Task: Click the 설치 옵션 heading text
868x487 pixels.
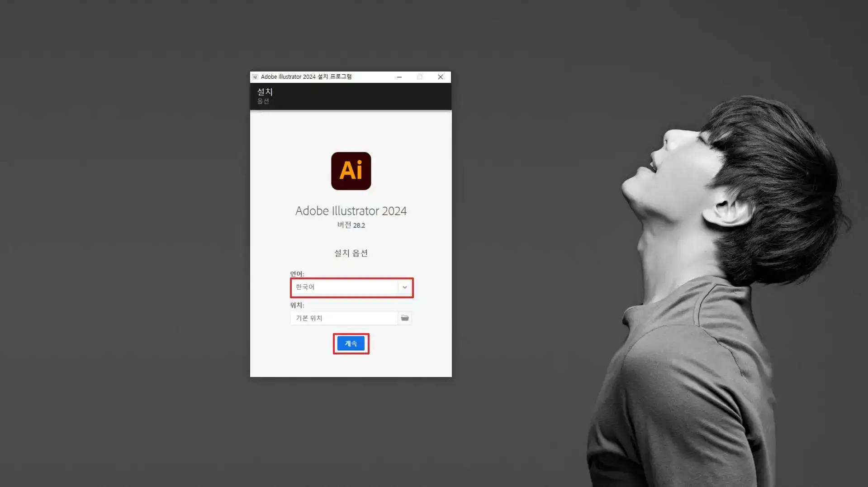Action: (x=351, y=253)
